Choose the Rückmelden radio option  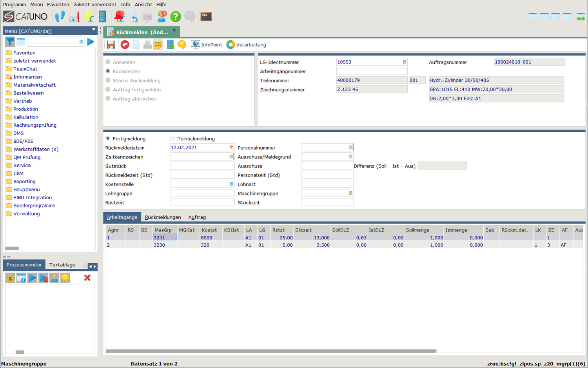pyautogui.click(x=108, y=71)
